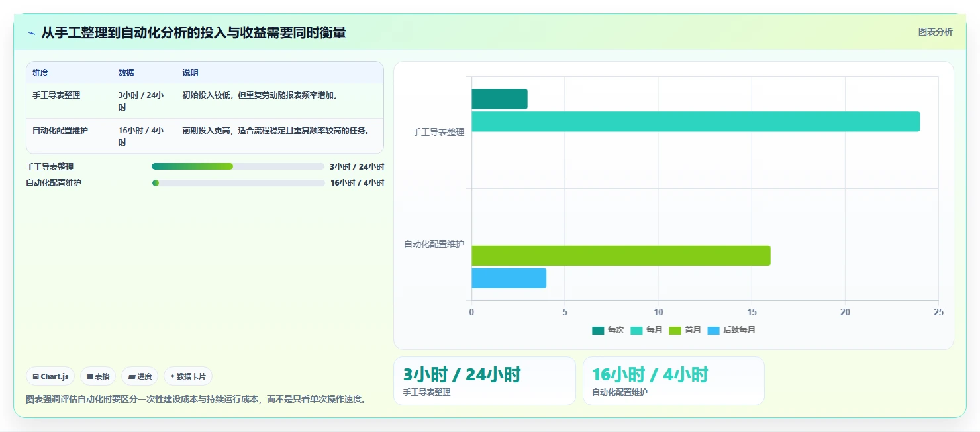Viewport: 980px width, 432px height.
Task: Click the 表格 tag chip
Action: click(x=98, y=376)
